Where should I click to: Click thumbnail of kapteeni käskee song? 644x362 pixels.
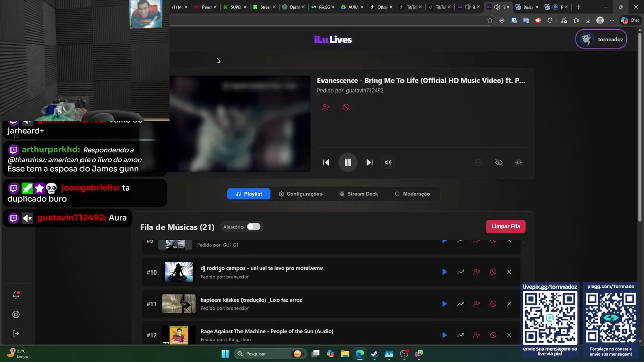179,304
